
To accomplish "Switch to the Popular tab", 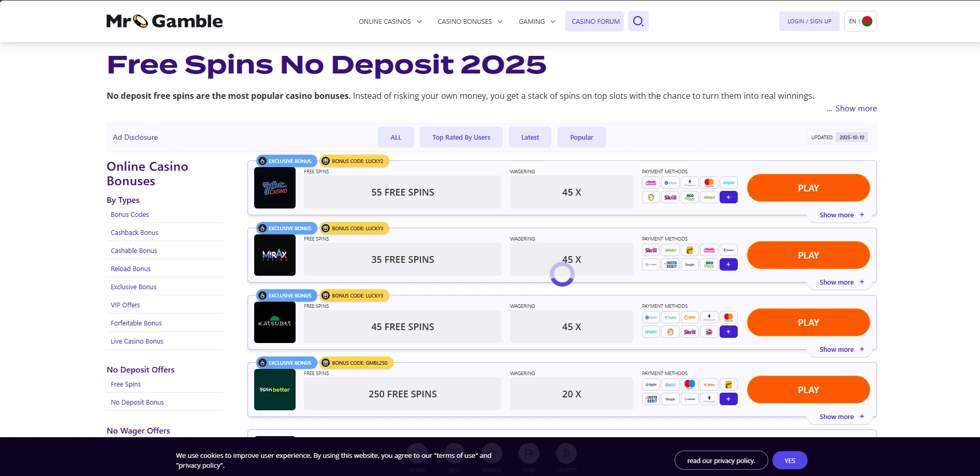I will coord(581,137).
